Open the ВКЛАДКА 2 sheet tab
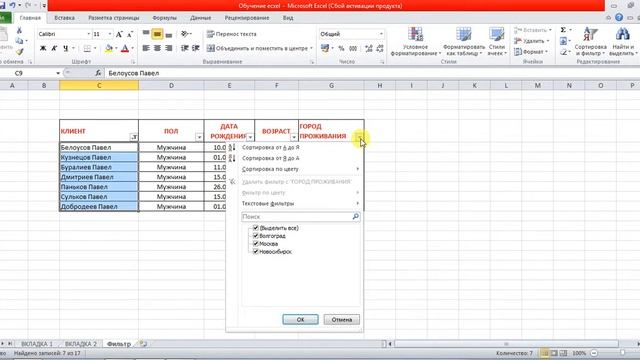This screenshot has height=360, width=640. 81,344
